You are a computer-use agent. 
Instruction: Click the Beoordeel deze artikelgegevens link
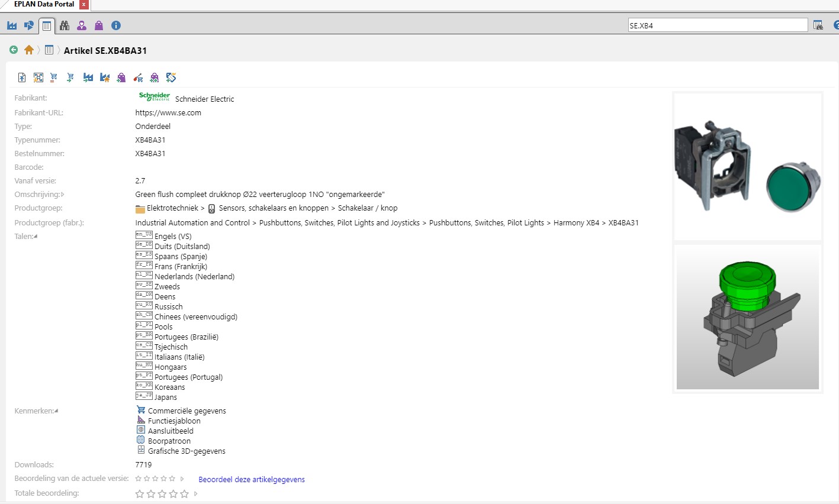coord(252,479)
